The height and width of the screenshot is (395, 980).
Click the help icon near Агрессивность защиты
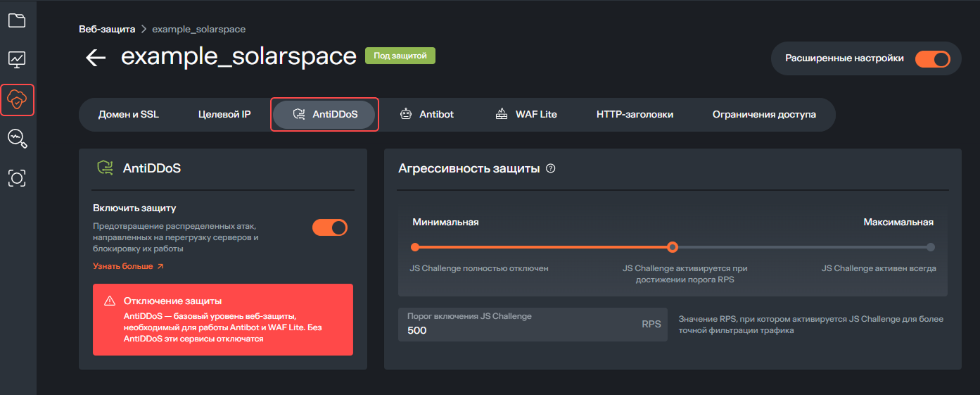coord(551,168)
